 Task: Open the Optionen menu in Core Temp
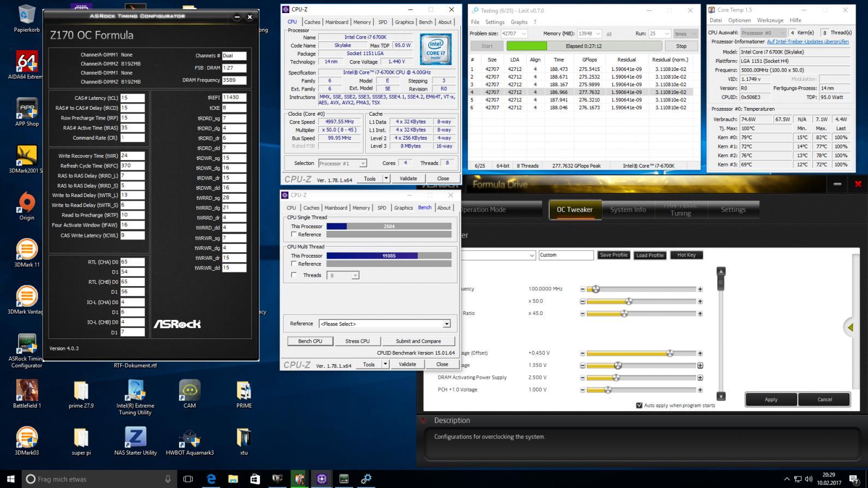coord(739,20)
